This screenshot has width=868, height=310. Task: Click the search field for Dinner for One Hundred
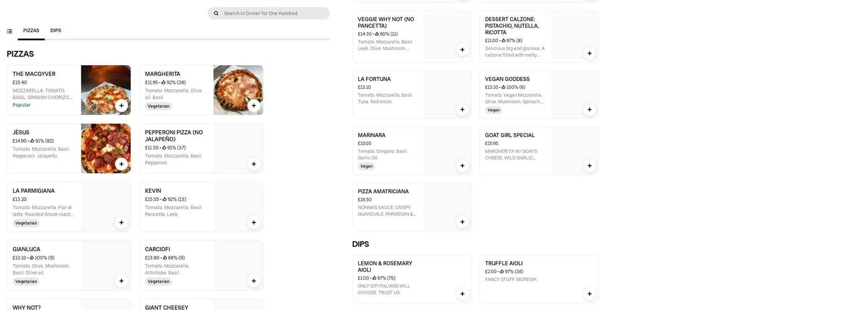click(273, 13)
